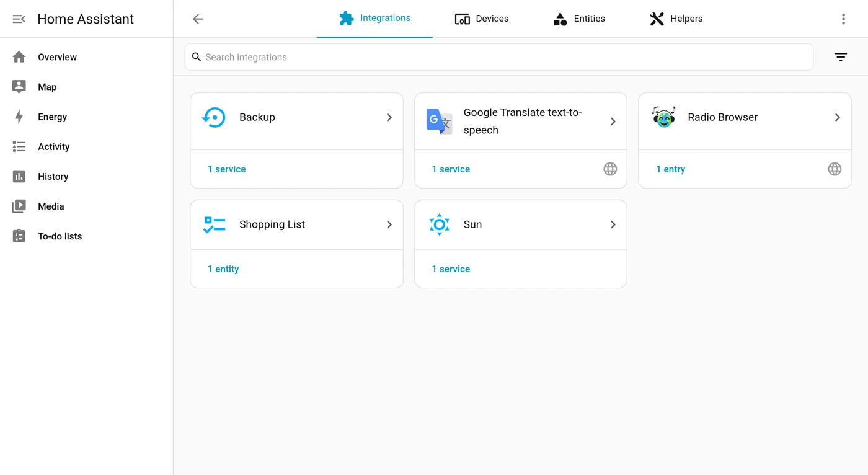
Task: Click the Overview home icon
Action: tap(19, 57)
